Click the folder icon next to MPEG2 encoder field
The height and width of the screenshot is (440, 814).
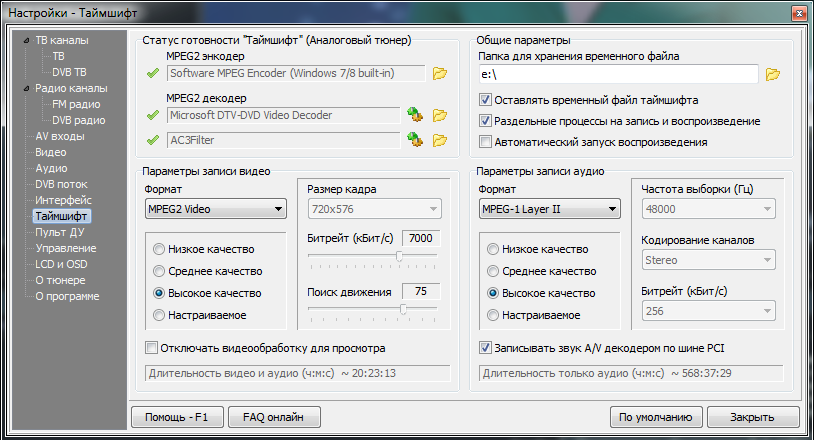click(x=440, y=73)
